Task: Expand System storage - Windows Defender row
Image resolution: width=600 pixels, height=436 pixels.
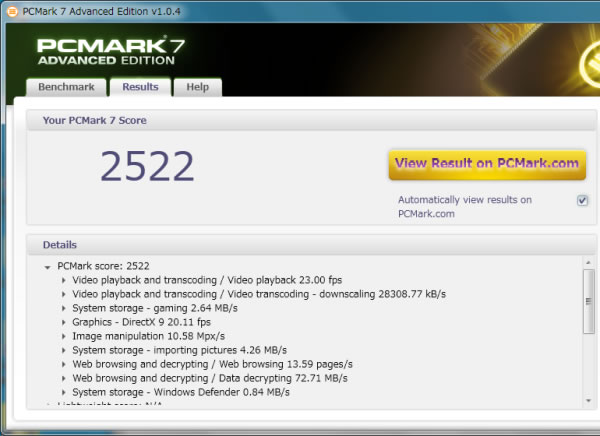Action: click(64, 392)
